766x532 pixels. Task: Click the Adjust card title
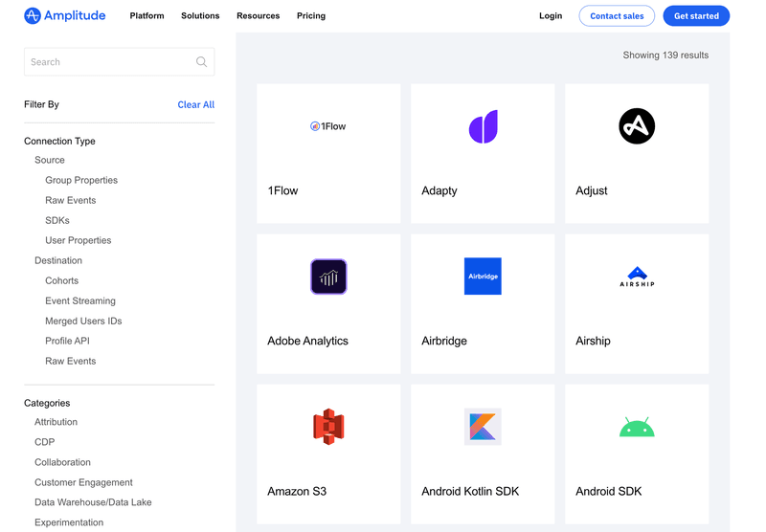[591, 190]
